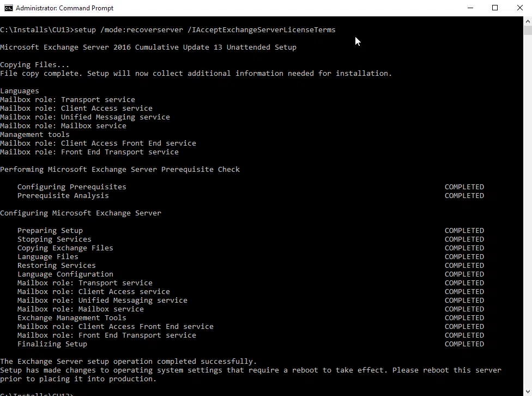Click COMPLETED status for Finalizing Setup

[464, 344]
